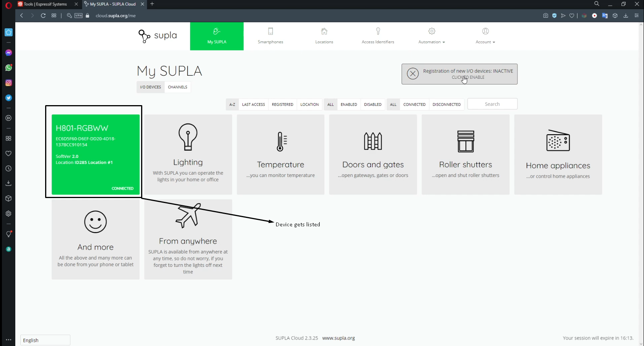Select ALL filter beside Connected
The image size is (644, 346).
coord(393,104)
